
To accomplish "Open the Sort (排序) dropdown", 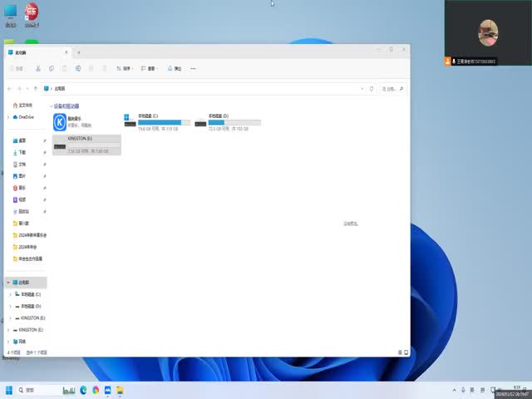I will [x=125, y=68].
